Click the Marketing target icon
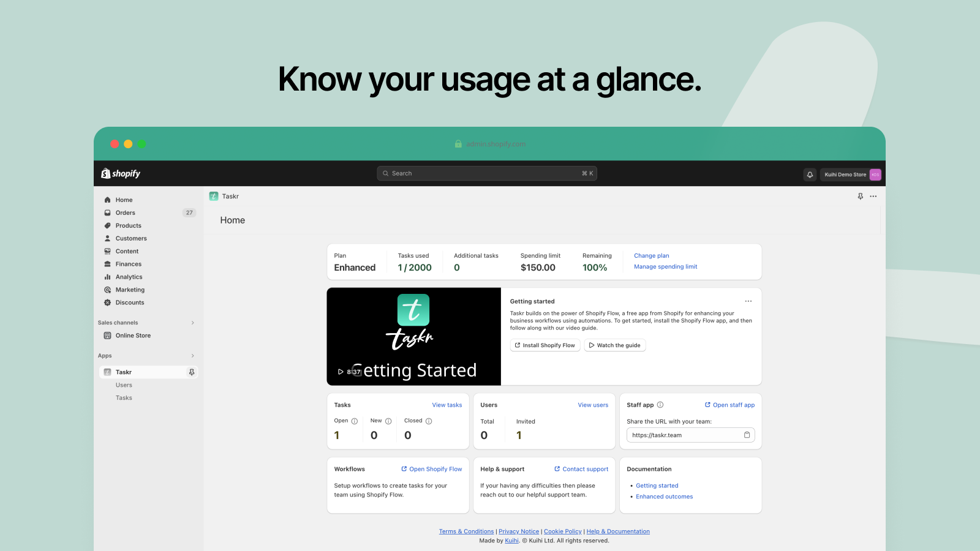 pyautogui.click(x=108, y=290)
